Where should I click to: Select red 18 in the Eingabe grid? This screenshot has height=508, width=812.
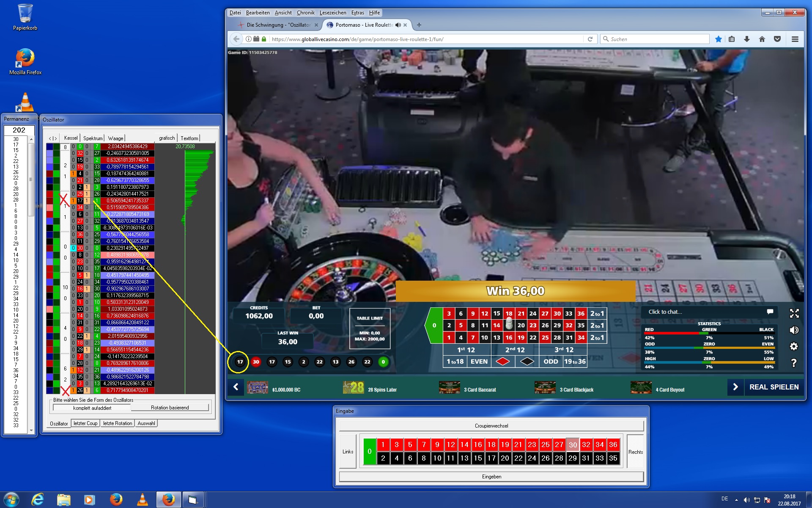pos(491,444)
